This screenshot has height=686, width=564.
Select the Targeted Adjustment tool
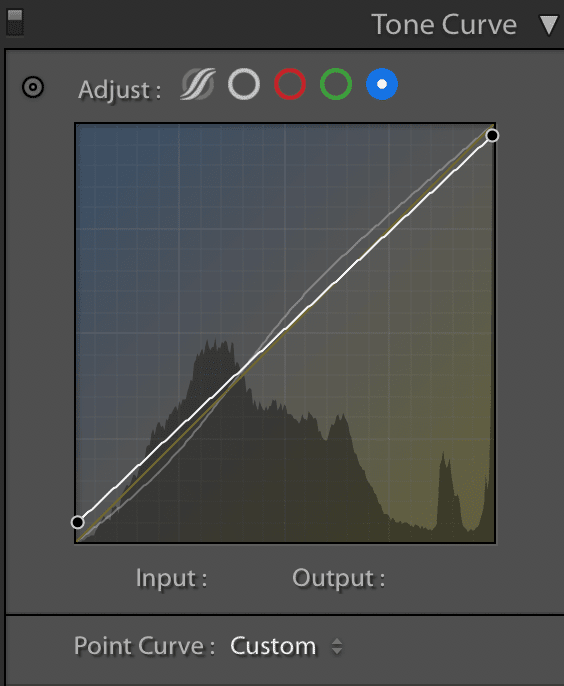click(x=33, y=87)
